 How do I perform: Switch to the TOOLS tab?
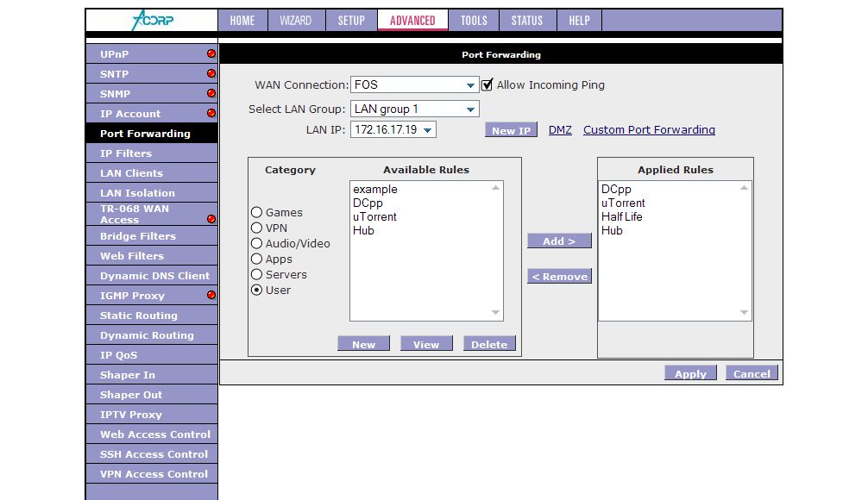(x=474, y=20)
